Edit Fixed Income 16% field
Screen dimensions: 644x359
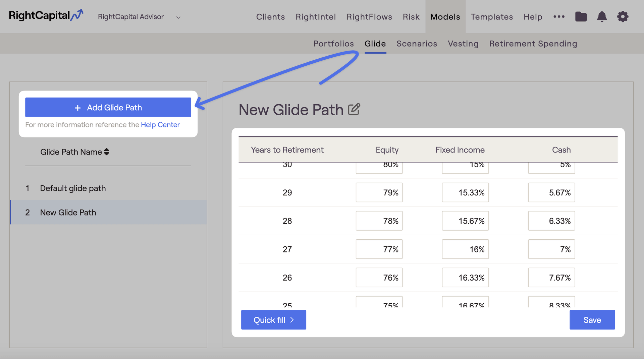465,249
